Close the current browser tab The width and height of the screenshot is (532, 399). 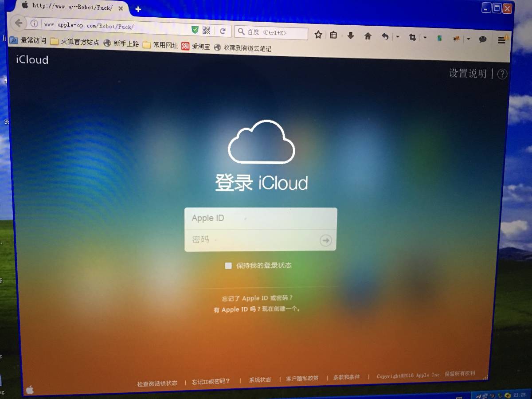121,8
